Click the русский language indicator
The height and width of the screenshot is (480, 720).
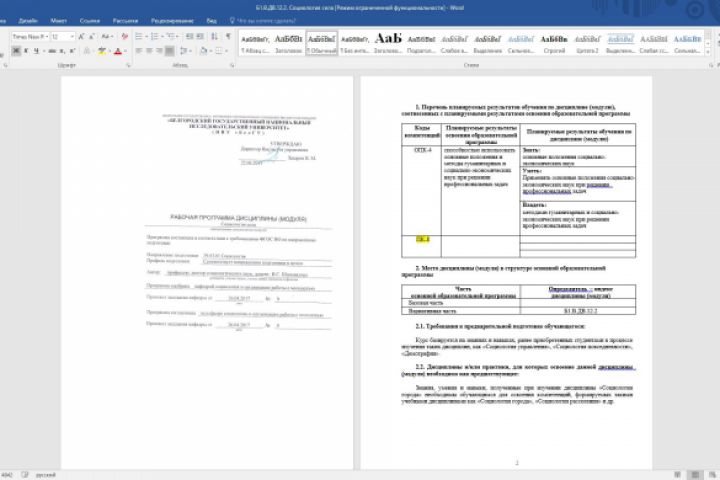tap(46, 475)
